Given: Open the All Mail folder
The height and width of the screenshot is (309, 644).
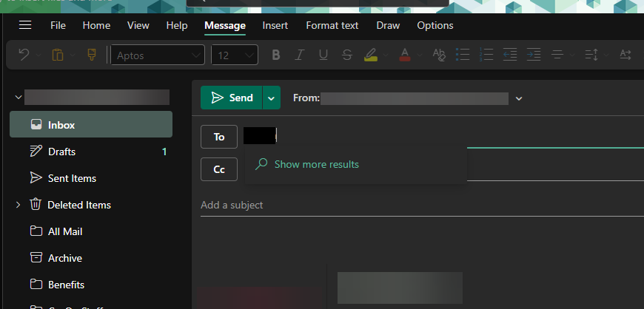Looking at the screenshot, I should pos(91,231).
